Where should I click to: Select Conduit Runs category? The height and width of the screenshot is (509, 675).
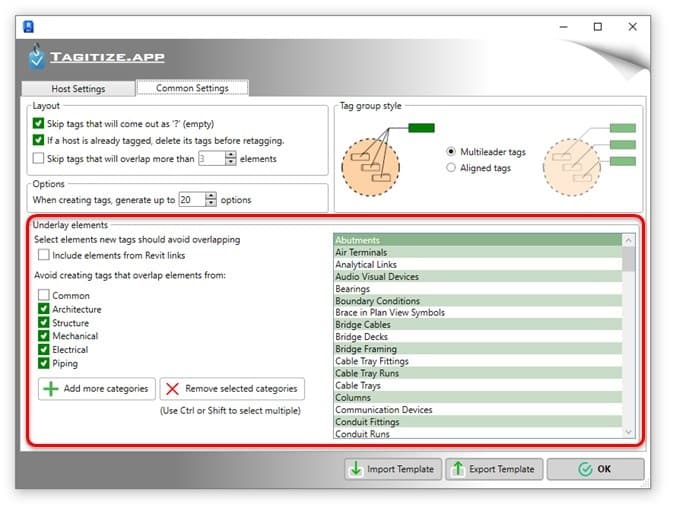[x=478, y=433]
